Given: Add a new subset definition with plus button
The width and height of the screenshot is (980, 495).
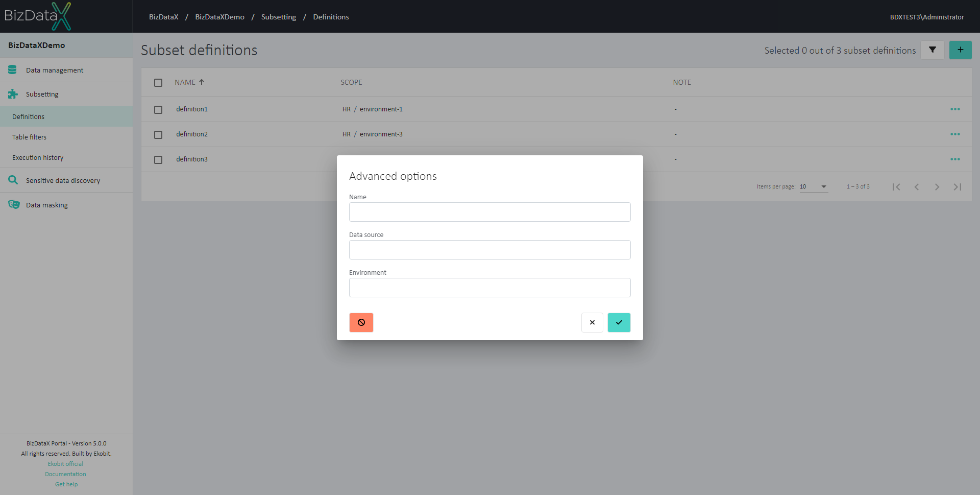Looking at the screenshot, I should [961, 50].
